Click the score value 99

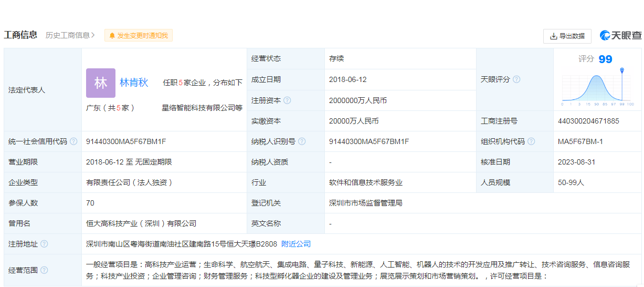(605, 59)
